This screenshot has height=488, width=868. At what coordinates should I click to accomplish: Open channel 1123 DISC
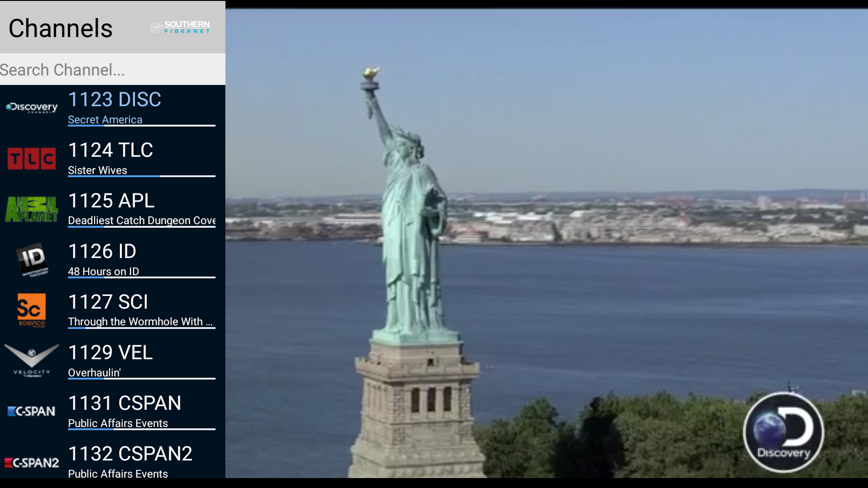click(x=114, y=99)
